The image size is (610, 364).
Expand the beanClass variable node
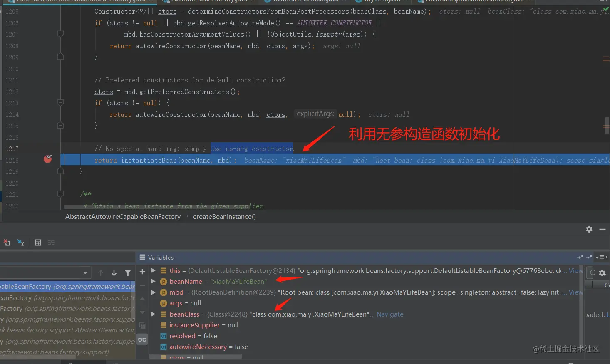(153, 314)
